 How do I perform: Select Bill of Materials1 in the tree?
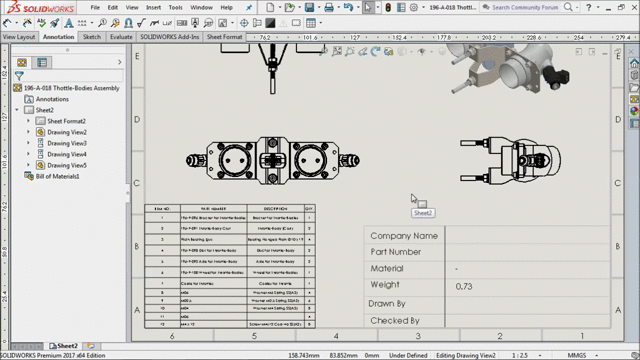pyautogui.click(x=58, y=176)
